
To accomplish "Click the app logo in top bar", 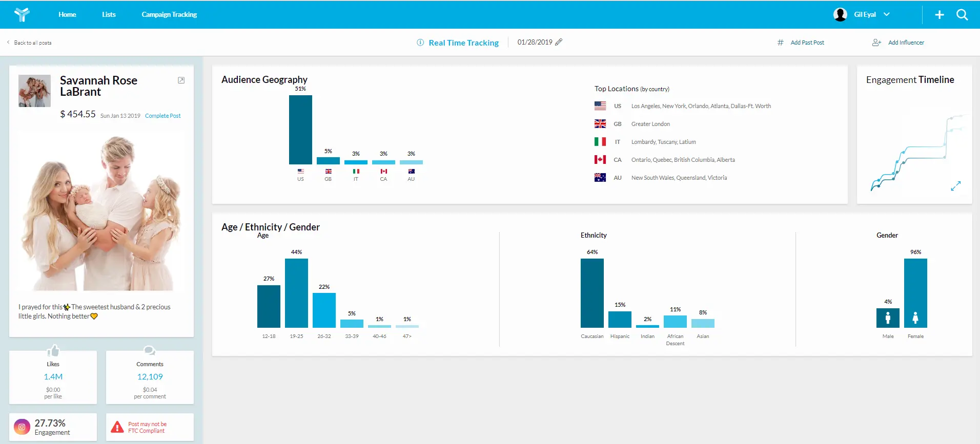I will (22, 14).
